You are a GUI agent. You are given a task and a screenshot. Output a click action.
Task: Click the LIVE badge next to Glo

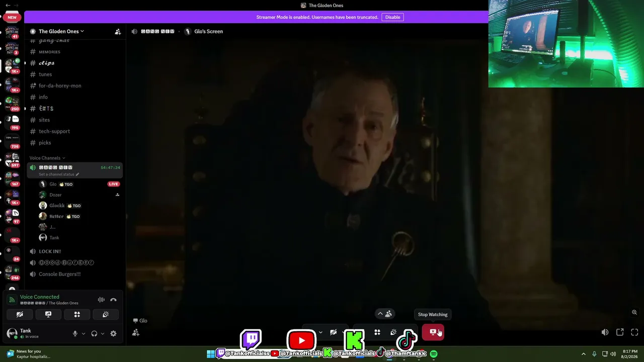click(x=113, y=184)
